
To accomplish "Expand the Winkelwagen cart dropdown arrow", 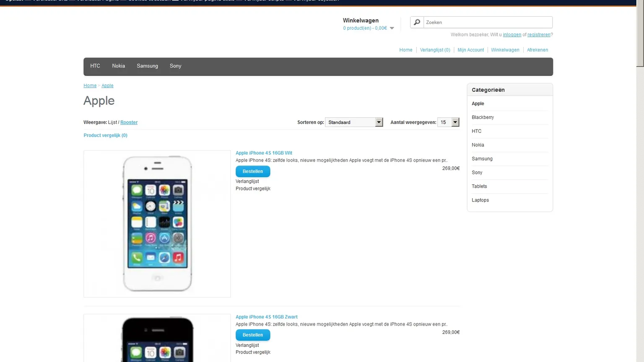I will (392, 28).
